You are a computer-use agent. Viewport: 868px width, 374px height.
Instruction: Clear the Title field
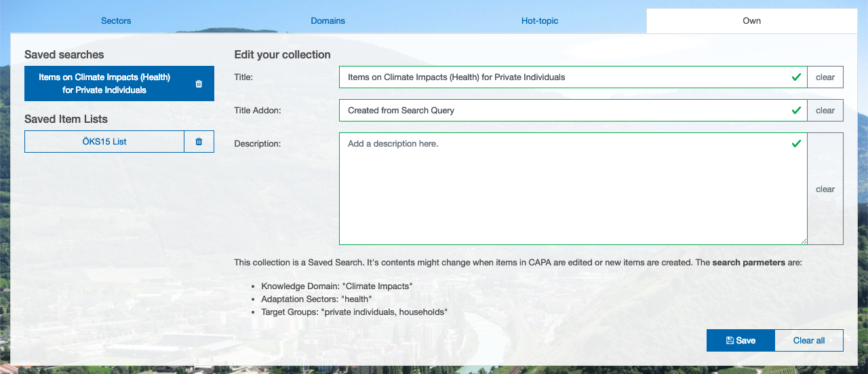coord(825,77)
